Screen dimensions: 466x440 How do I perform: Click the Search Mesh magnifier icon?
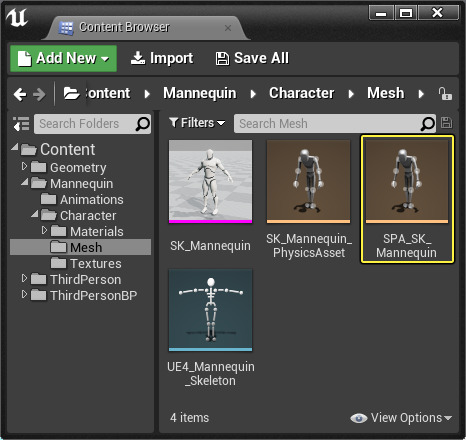pyautogui.click(x=428, y=124)
